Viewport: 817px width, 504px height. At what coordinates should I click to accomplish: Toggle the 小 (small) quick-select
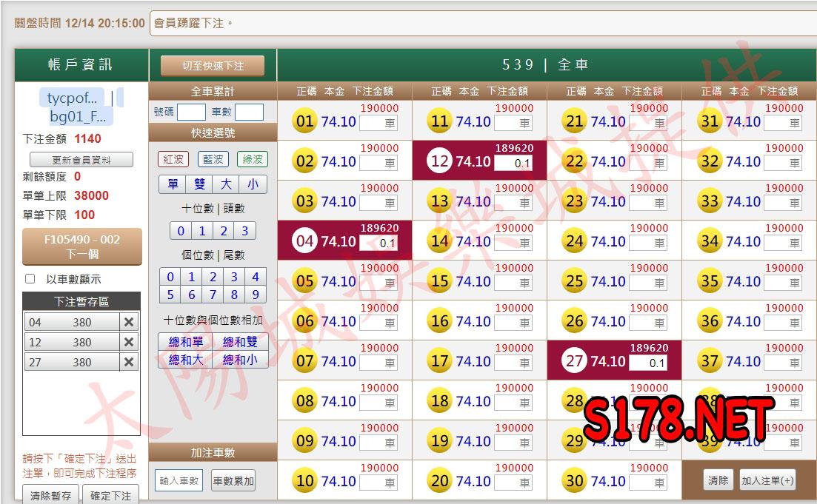[253, 184]
